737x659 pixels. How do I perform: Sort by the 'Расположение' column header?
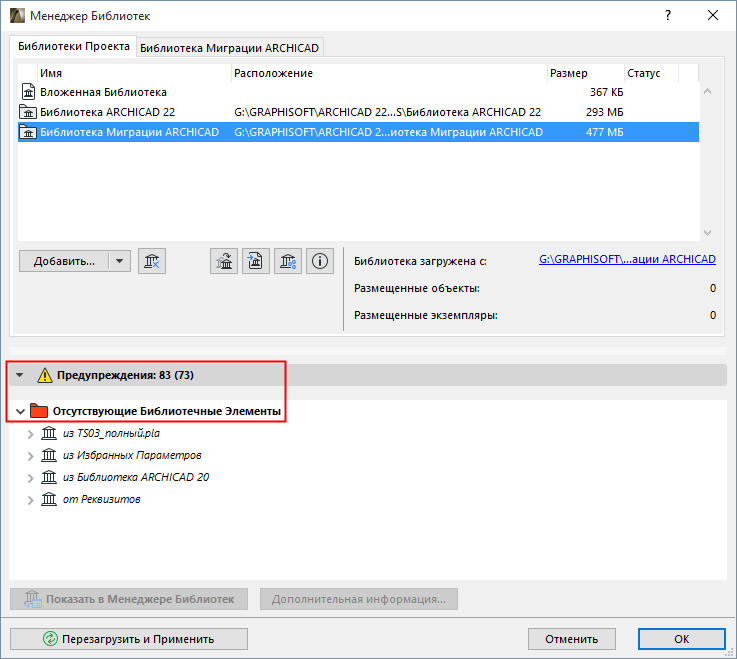tap(389, 73)
